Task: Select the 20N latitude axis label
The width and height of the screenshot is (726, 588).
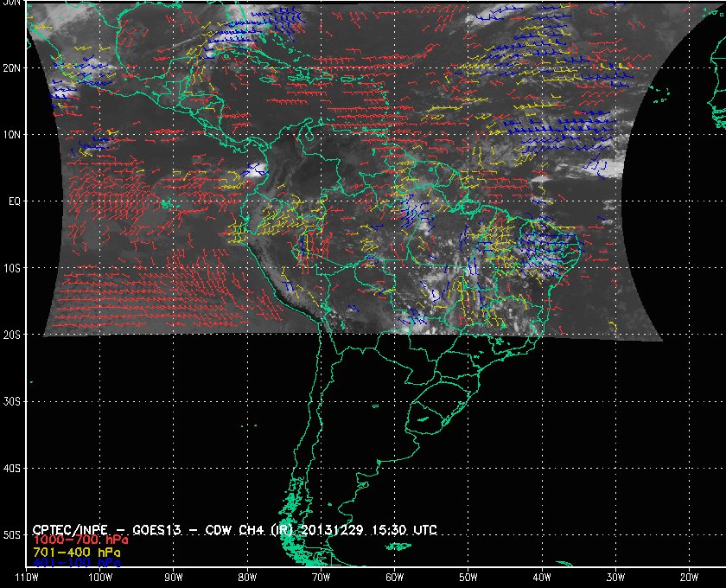Action: tap(11, 67)
